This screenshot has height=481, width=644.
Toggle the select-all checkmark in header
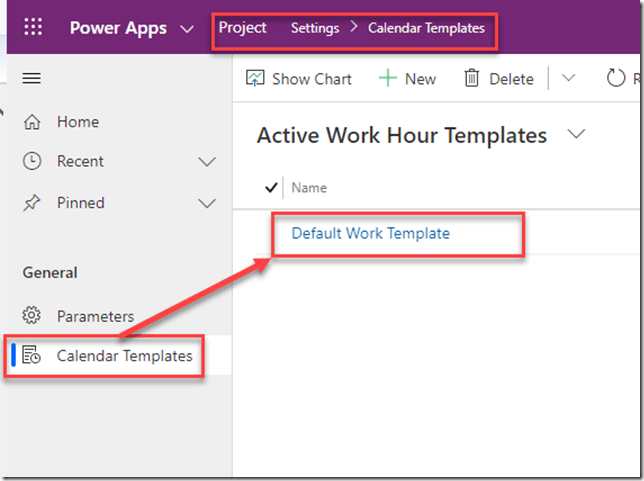271,187
